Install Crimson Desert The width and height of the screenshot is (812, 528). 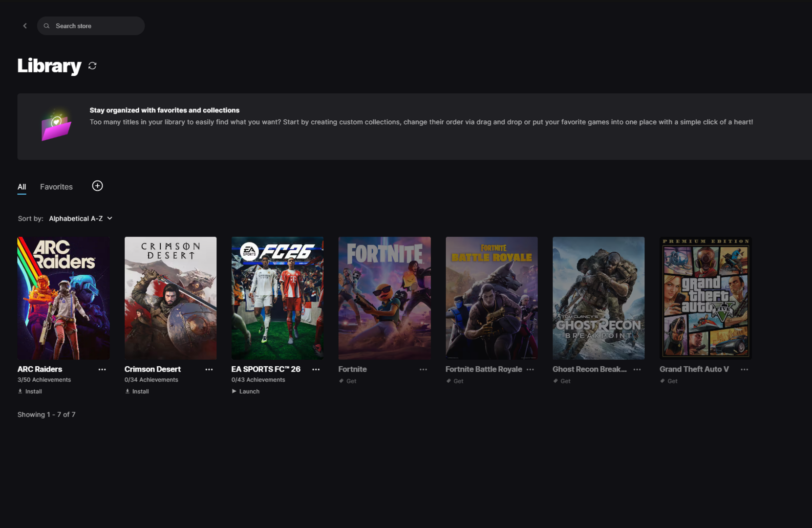[137, 391]
